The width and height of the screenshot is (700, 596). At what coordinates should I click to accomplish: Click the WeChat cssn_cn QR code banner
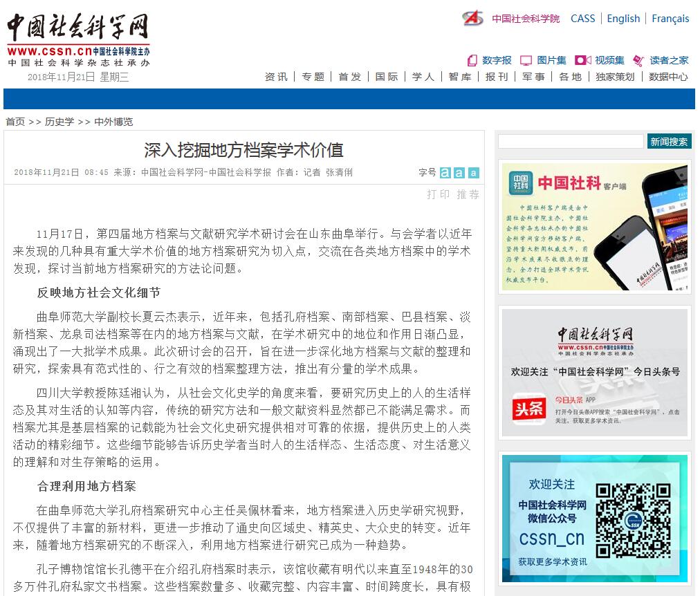[594, 518]
